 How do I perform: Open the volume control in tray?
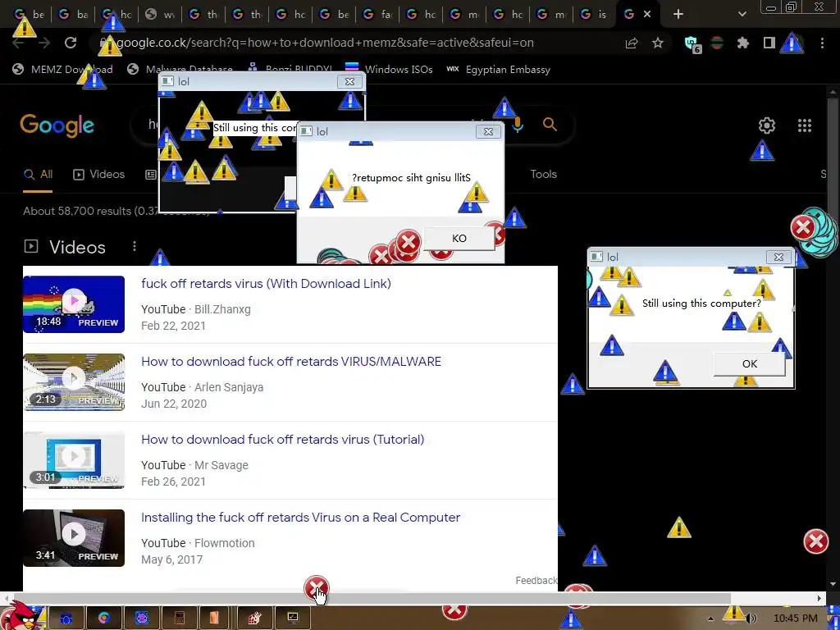click(x=751, y=619)
